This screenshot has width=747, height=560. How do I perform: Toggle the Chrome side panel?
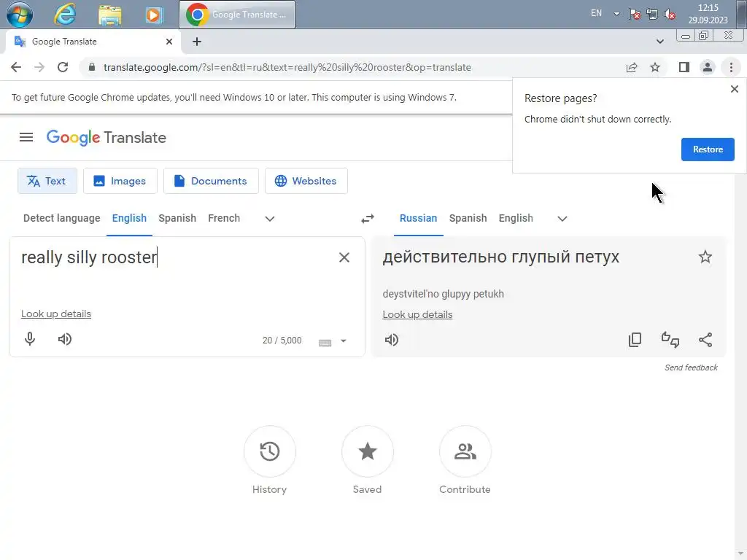click(684, 67)
